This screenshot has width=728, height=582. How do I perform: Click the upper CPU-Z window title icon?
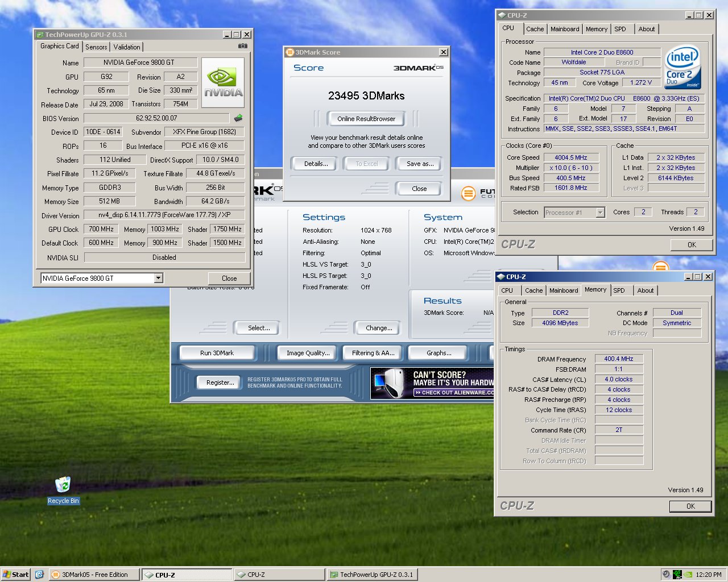coord(502,15)
